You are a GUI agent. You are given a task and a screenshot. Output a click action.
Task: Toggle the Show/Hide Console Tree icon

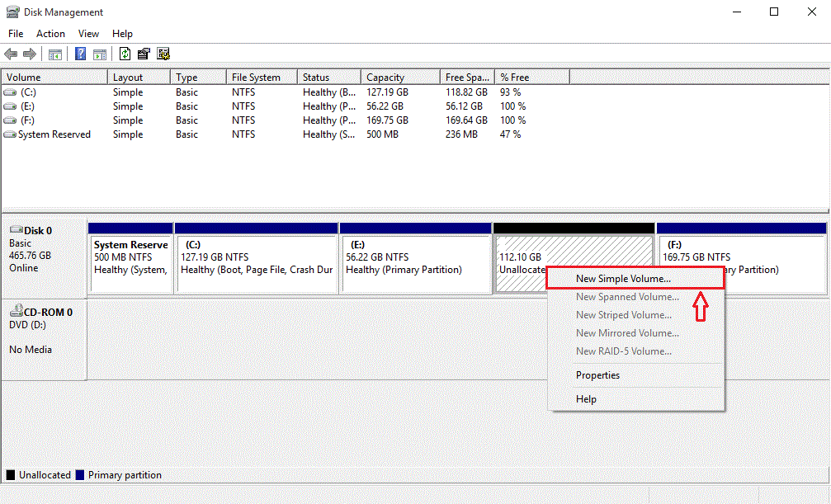[x=54, y=54]
